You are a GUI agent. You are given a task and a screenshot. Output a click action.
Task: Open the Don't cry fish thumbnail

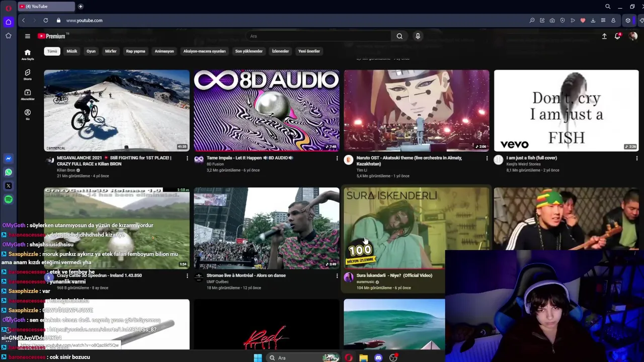[566, 111]
